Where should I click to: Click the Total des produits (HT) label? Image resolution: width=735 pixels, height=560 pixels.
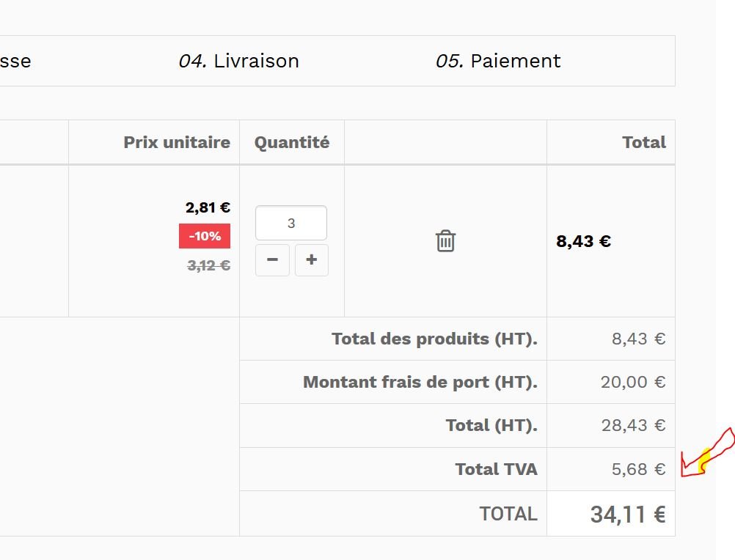[x=434, y=339]
